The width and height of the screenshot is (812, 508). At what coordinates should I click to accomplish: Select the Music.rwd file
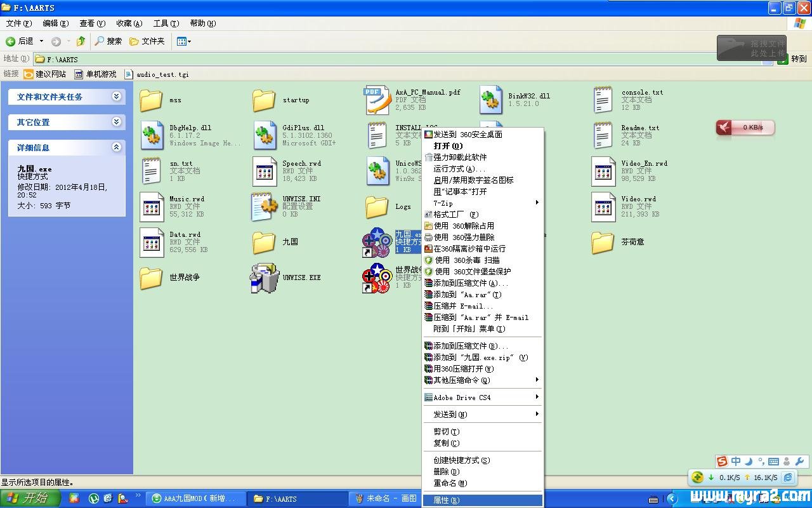click(x=172, y=206)
